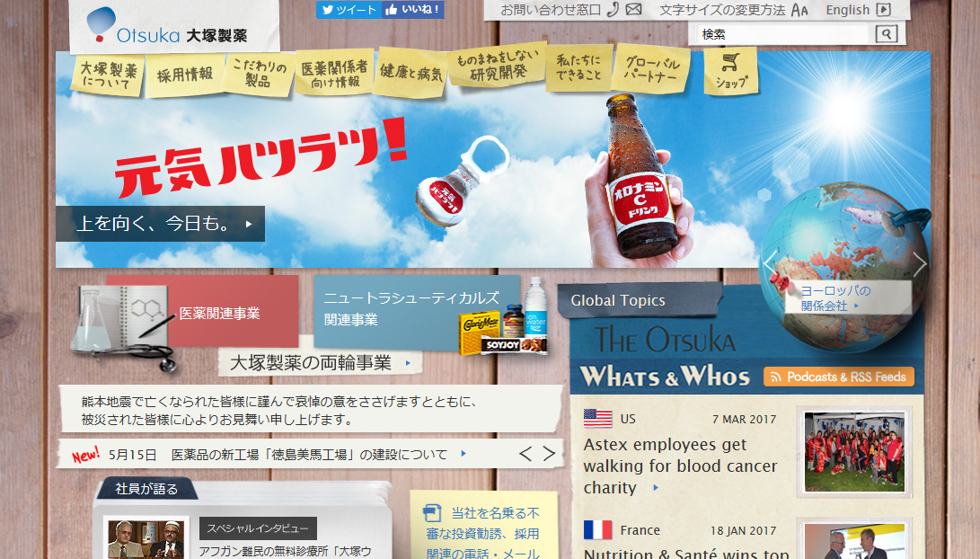This screenshot has width=980, height=559.
Task: Open 医薬関係者向け情報 menu note
Action: coord(335,73)
